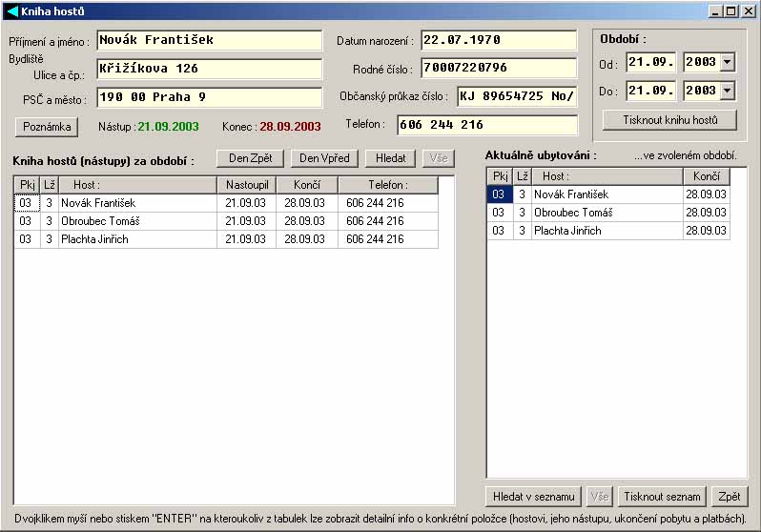This screenshot has height=532, width=761.
Task: Click disabled Vše button beside Hledat
Action: [x=439, y=158]
